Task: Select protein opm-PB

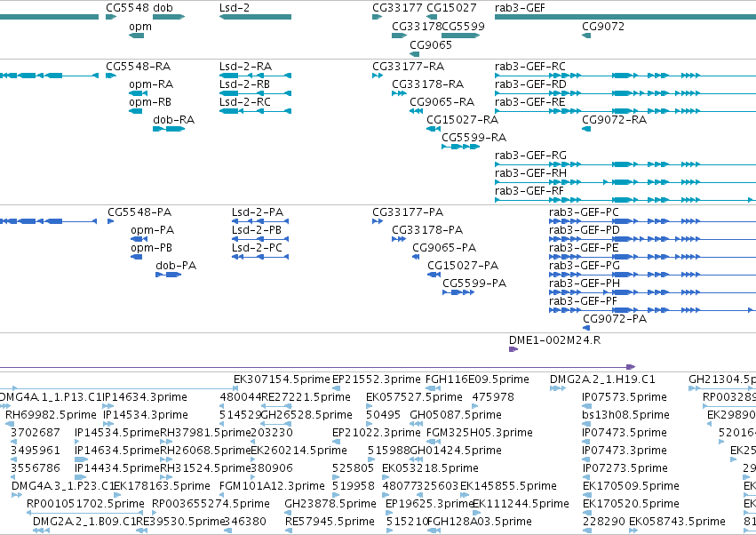Action: tap(136, 257)
